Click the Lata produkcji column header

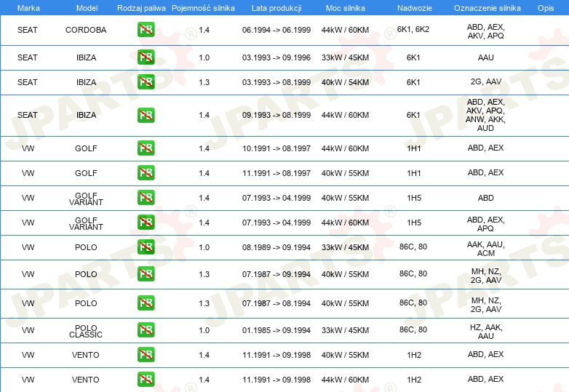pyautogui.click(x=276, y=8)
